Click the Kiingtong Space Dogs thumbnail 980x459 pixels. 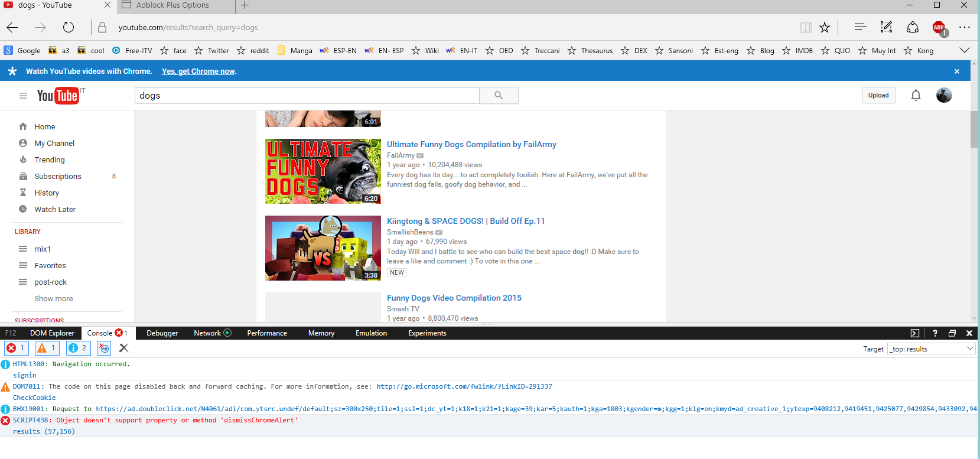pyautogui.click(x=323, y=248)
